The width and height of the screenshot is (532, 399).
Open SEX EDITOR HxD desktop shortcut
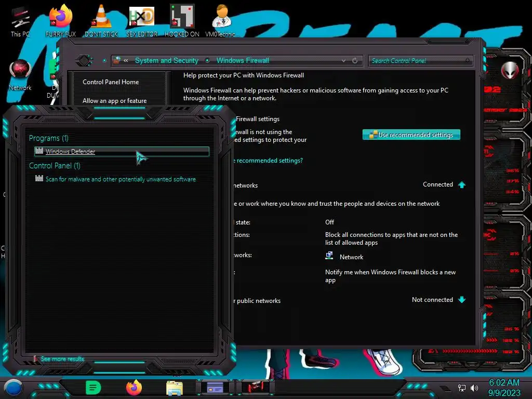(142, 21)
